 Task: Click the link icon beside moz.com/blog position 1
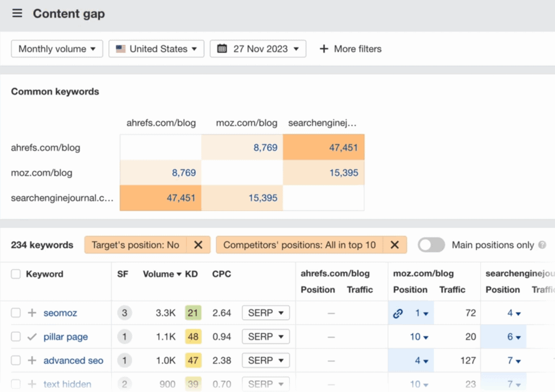click(x=398, y=313)
